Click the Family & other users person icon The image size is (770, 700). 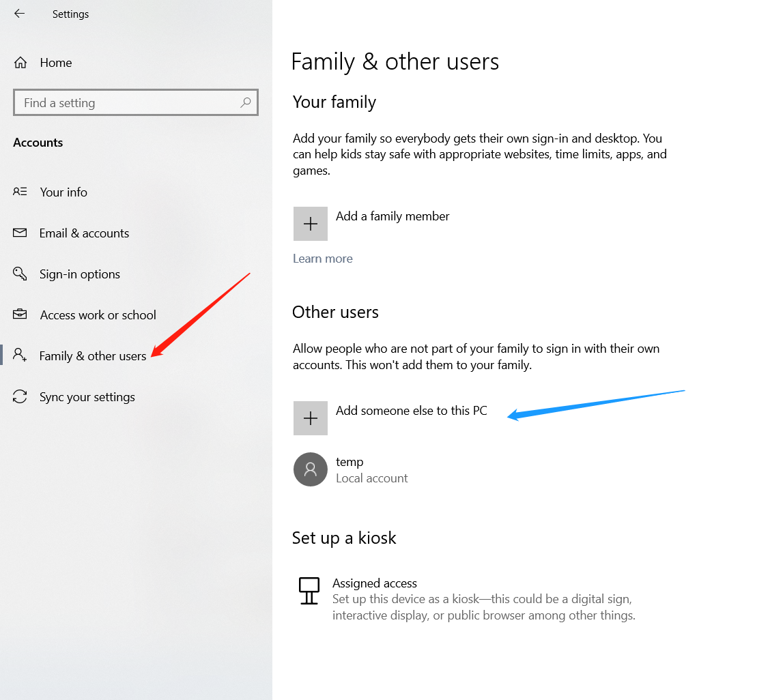20,355
